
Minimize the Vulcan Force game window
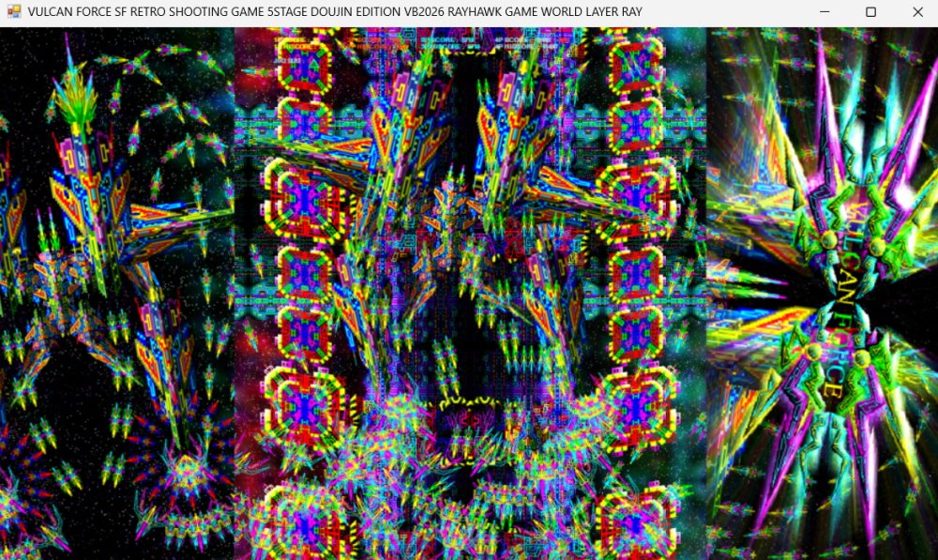click(x=825, y=11)
